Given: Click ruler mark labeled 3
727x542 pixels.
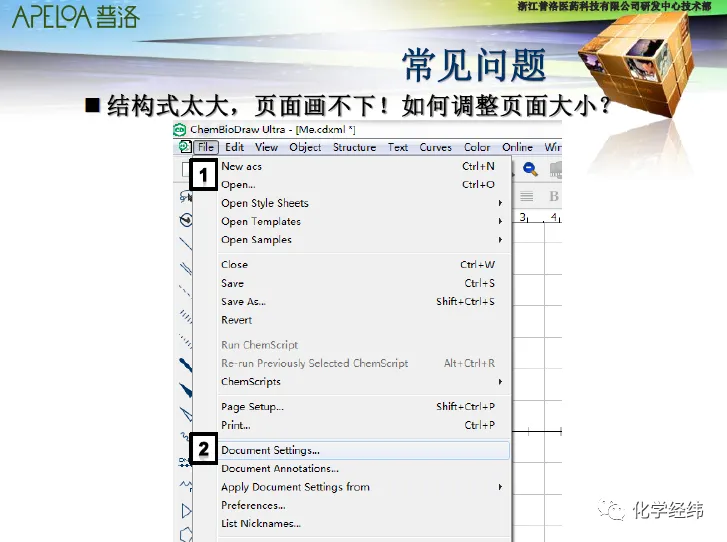Looking at the screenshot, I should click(x=523, y=217).
